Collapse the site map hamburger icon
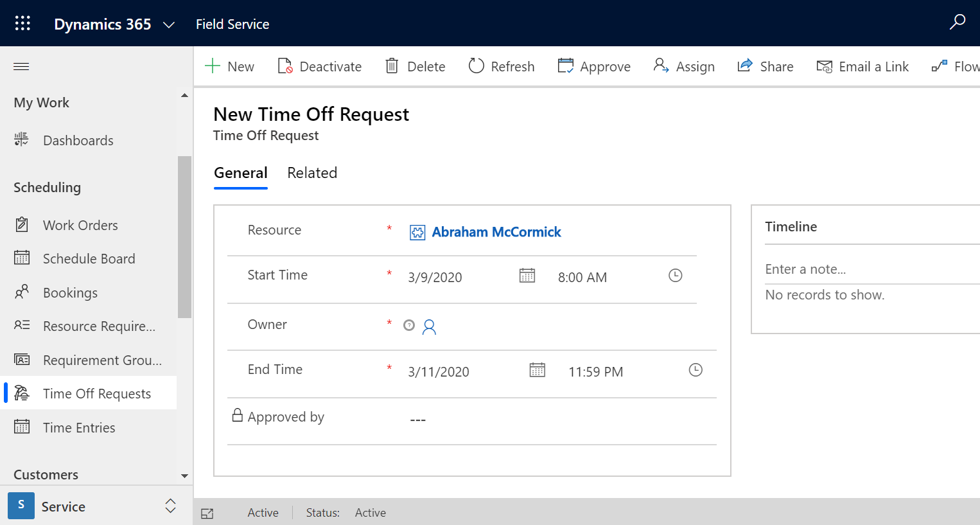Viewport: 980px width, 525px height. (x=21, y=66)
